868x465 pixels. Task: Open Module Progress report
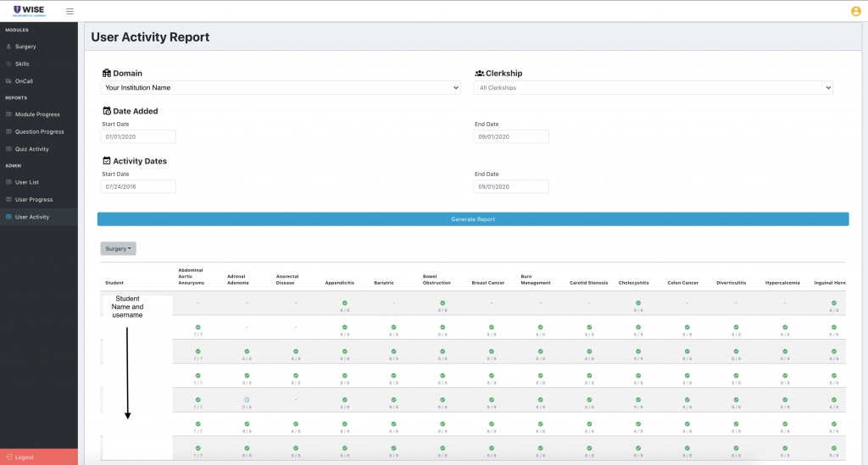[x=37, y=114]
